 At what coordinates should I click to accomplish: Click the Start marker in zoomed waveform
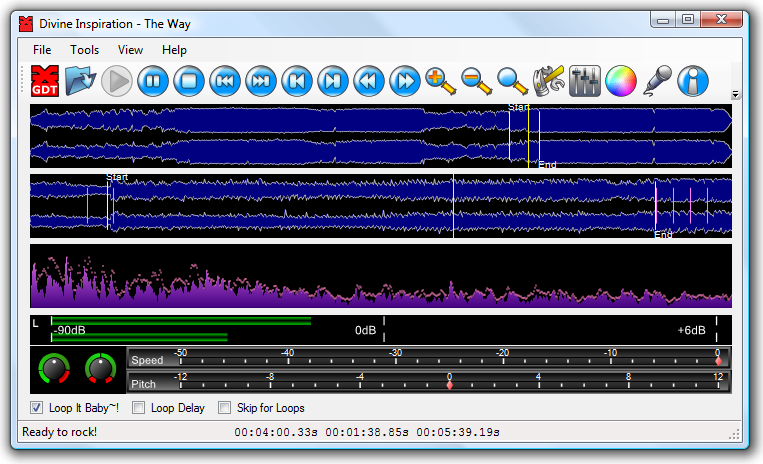pyautogui.click(x=117, y=177)
